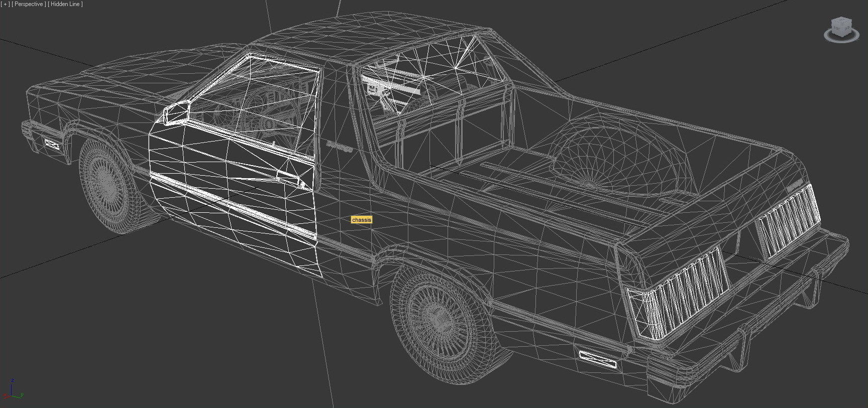868x408 pixels.
Task: Click the ViewCube navigation widget
Action: coord(841,29)
